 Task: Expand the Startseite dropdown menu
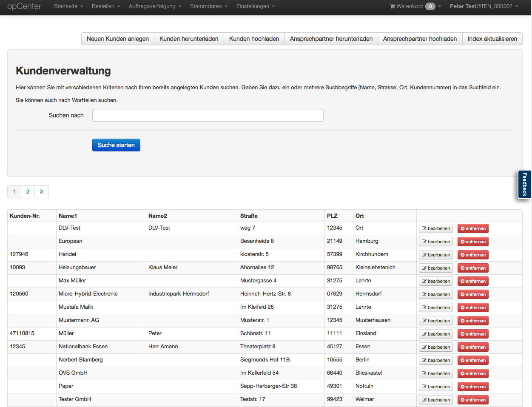(68, 6)
